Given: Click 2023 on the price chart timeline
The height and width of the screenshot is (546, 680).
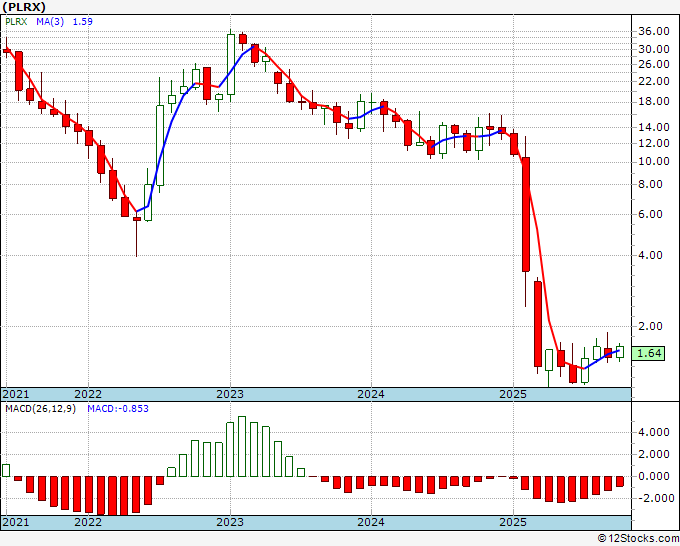Looking at the screenshot, I should point(230,394).
